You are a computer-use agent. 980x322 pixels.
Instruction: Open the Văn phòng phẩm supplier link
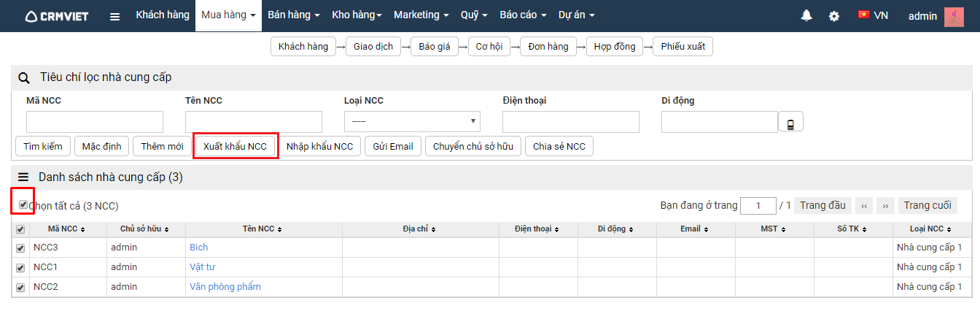point(225,287)
